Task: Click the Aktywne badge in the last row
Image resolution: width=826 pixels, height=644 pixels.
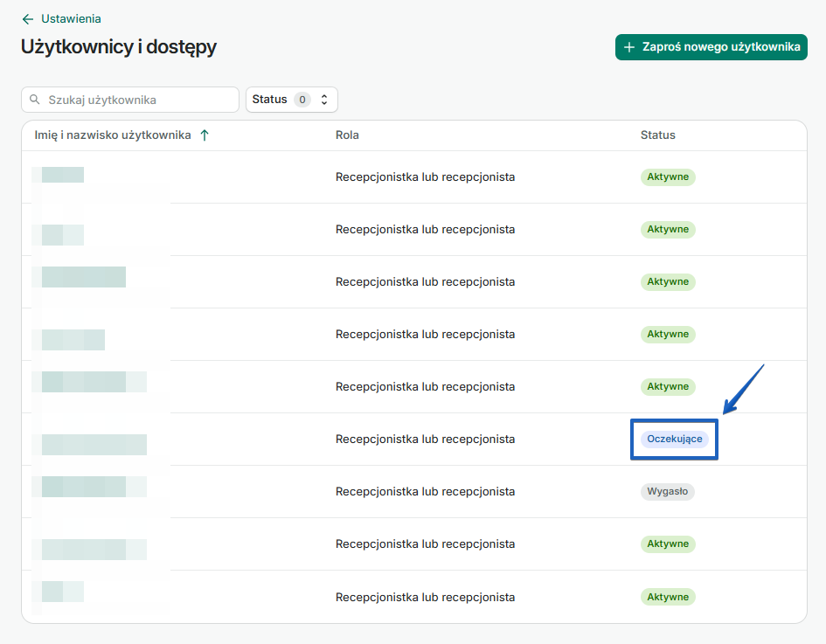Action: pos(667,597)
